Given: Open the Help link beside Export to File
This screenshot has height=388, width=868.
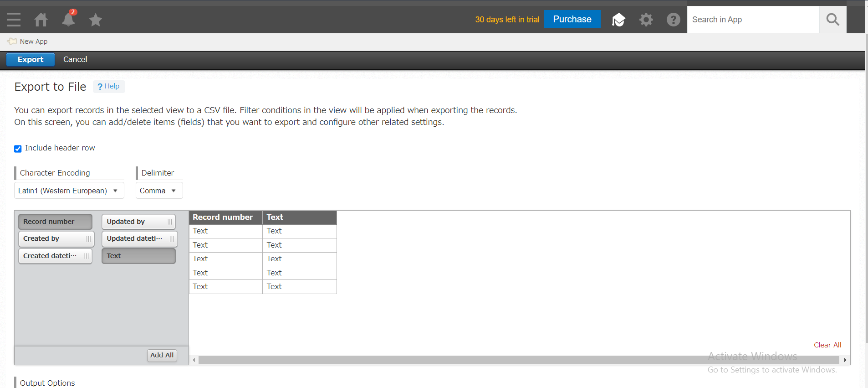Looking at the screenshot, I should [109, 86].
